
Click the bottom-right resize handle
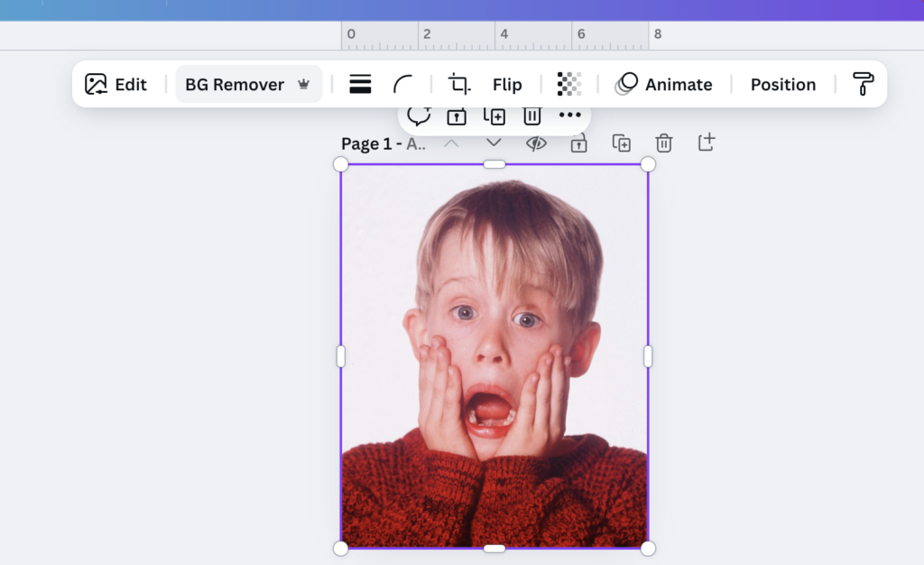[648, 549]
